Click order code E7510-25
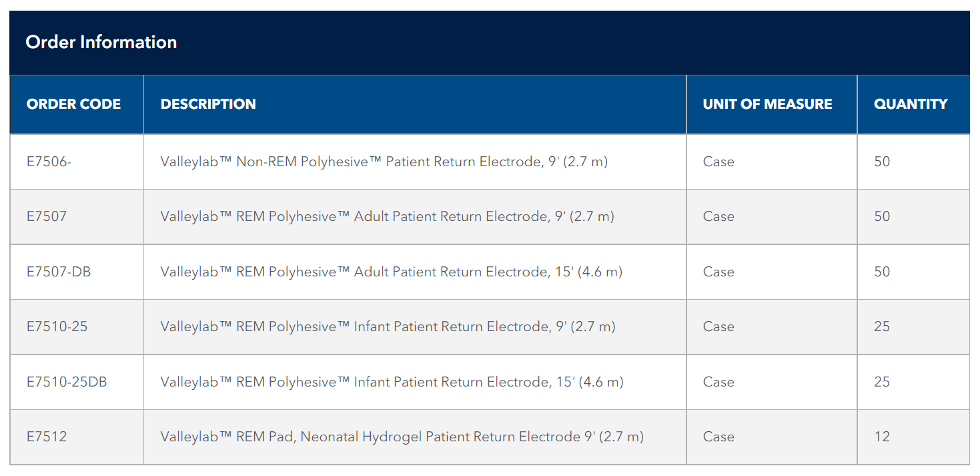Image resolution: width=980 pixels, height=476 pixels. pyautogui.click(x=57, y=326)
